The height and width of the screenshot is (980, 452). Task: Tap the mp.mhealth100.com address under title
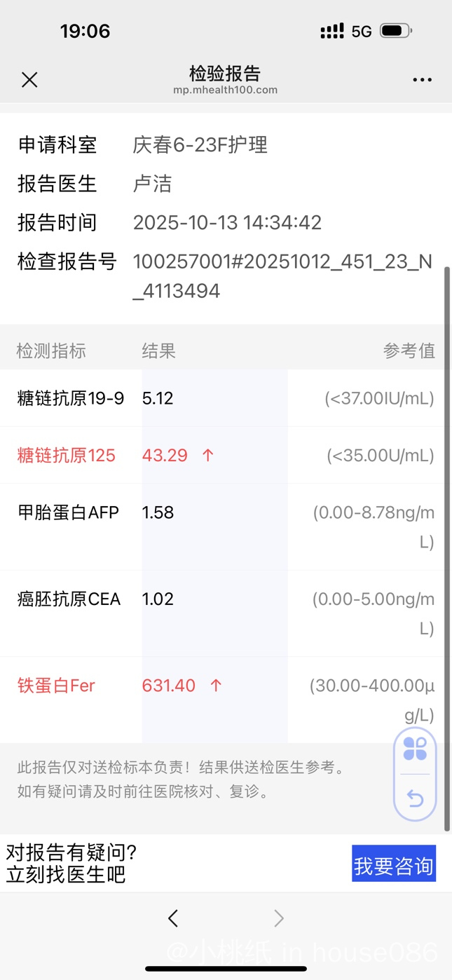(226, 90)
